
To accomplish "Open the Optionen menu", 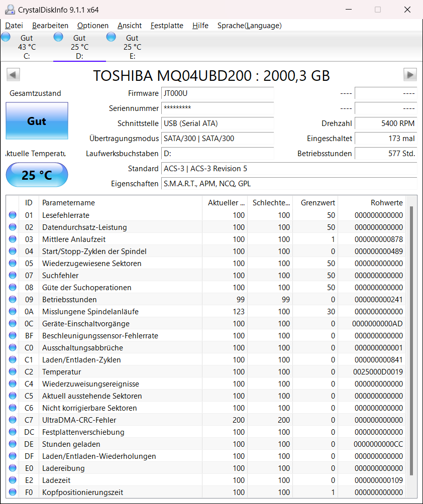I will [92, 26].
